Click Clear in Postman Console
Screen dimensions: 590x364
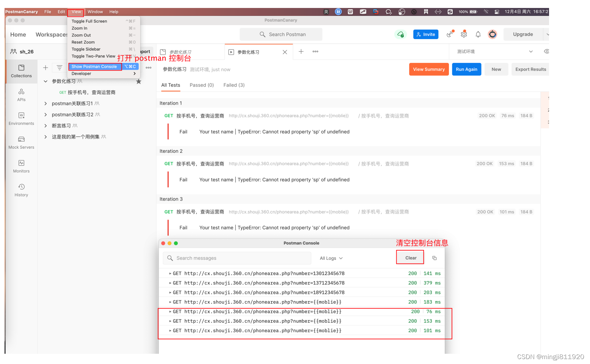coord(411,258)
